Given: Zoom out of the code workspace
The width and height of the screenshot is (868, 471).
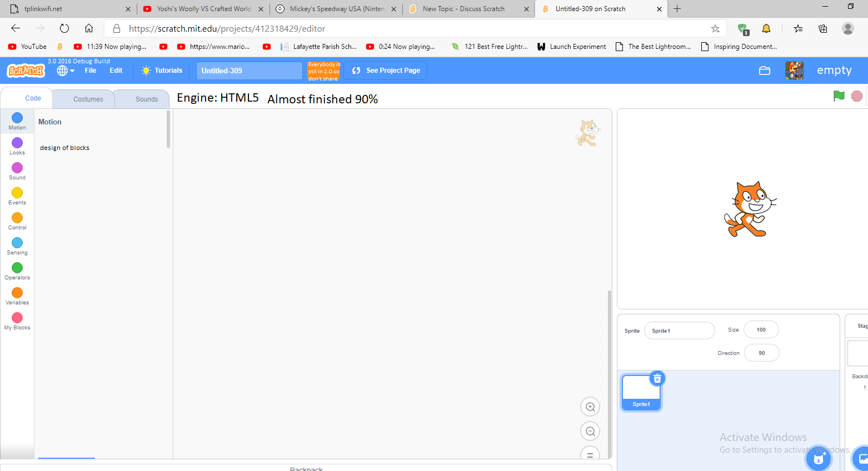Looking at the screenshot, I should tap(590, 432).
